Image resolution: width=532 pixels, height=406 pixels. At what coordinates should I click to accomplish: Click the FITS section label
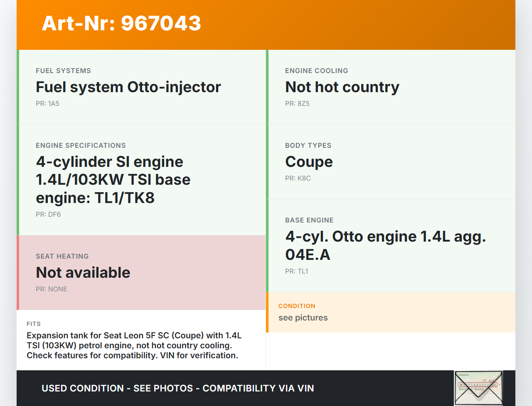pyautogui.click(x=34, y=324)
